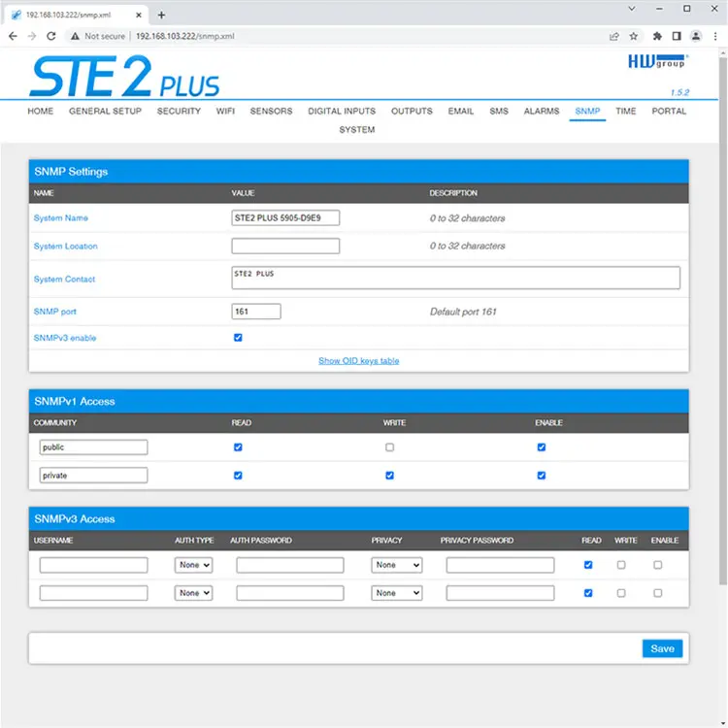728x728 pixels.
Task: Toggle the browser side panel icon
Action: (677, 36)
